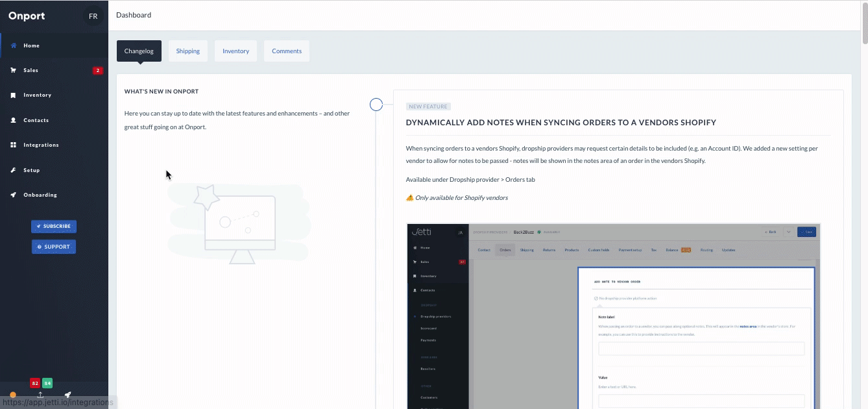The height and width of the screenshot is (409, 868).
Task: Switch to the Changelog tab
Action: 139,51
